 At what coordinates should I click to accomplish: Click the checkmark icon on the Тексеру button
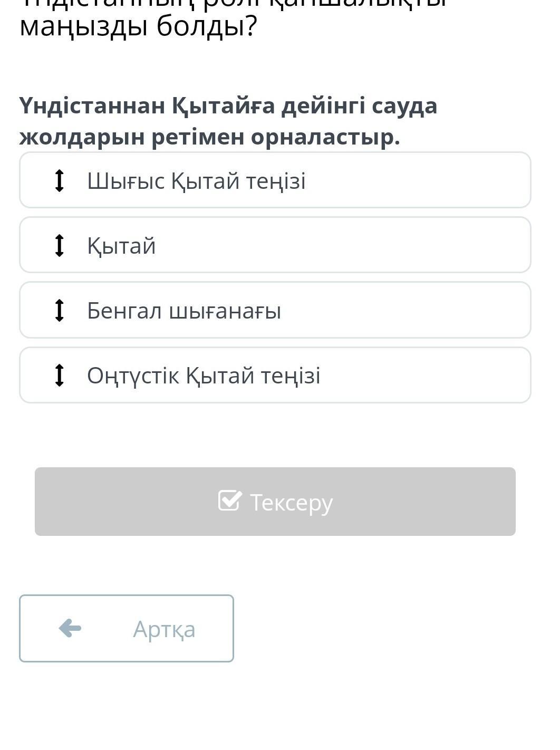click(230, 501)
